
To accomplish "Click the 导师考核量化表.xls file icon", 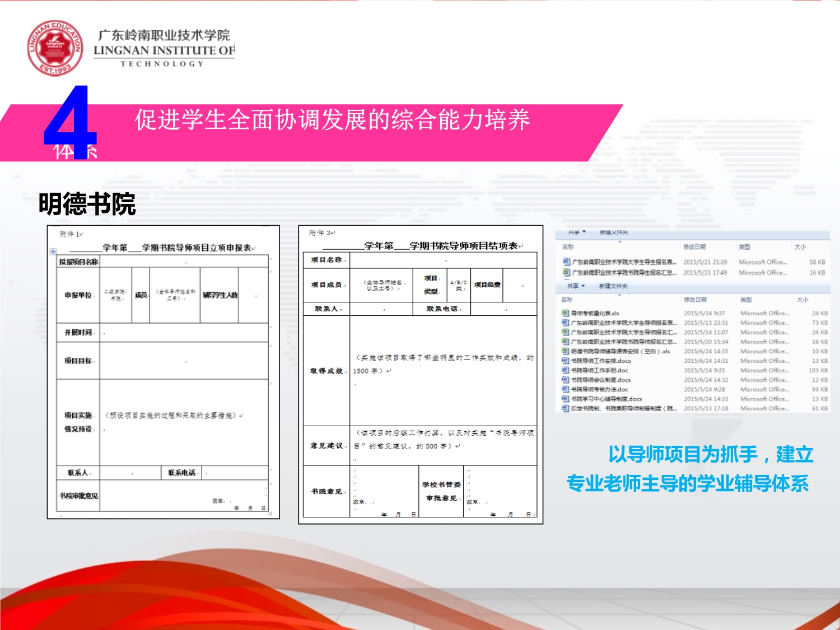I will [566, 314].
